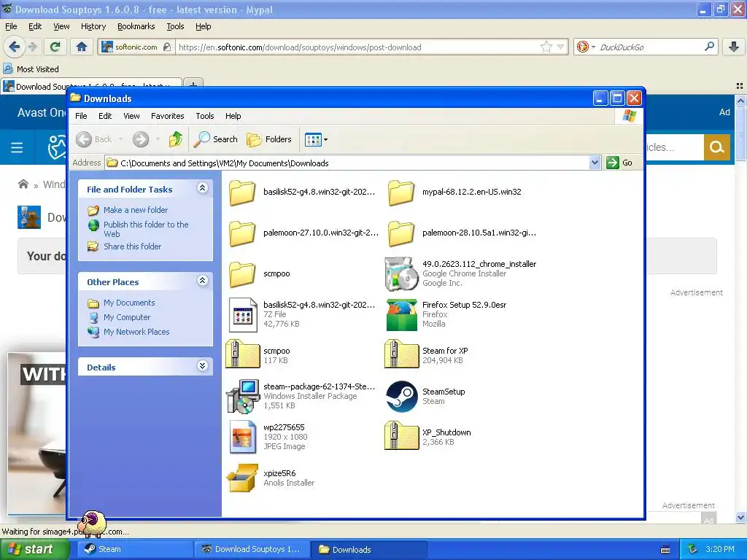Click the Explorer Back button

tap(94, 139)
